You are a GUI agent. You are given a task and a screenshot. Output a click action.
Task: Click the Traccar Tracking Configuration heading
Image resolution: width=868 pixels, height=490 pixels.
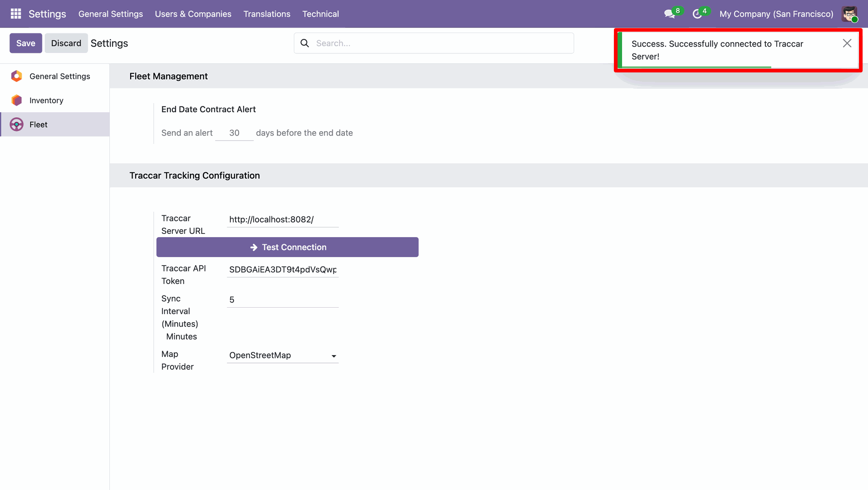coord(194,176)
